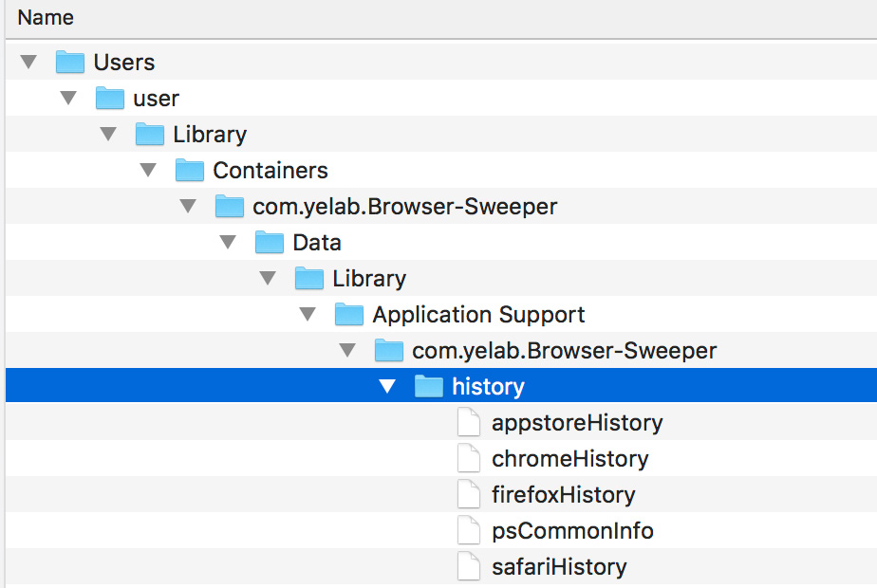Viewport: 877px width, 588px height.
Task: Click the chromeHistory file icon
Action: click(469, 459)
